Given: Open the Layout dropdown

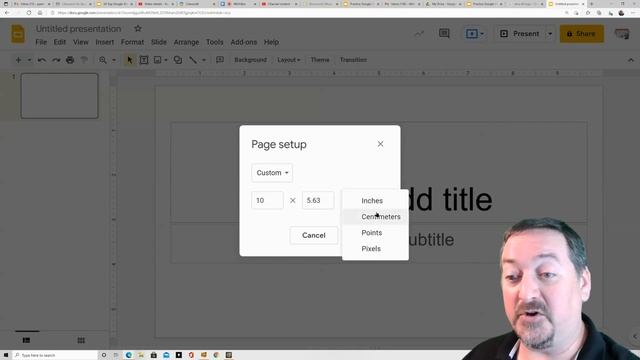Looking at the screenshot, I should point(289,60).
